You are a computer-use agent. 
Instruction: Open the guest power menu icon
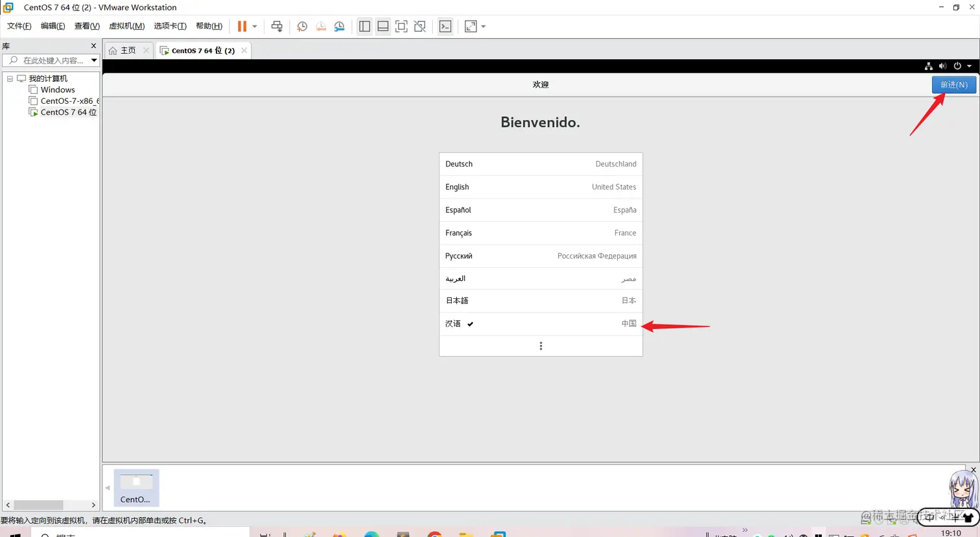coord(957,66)
